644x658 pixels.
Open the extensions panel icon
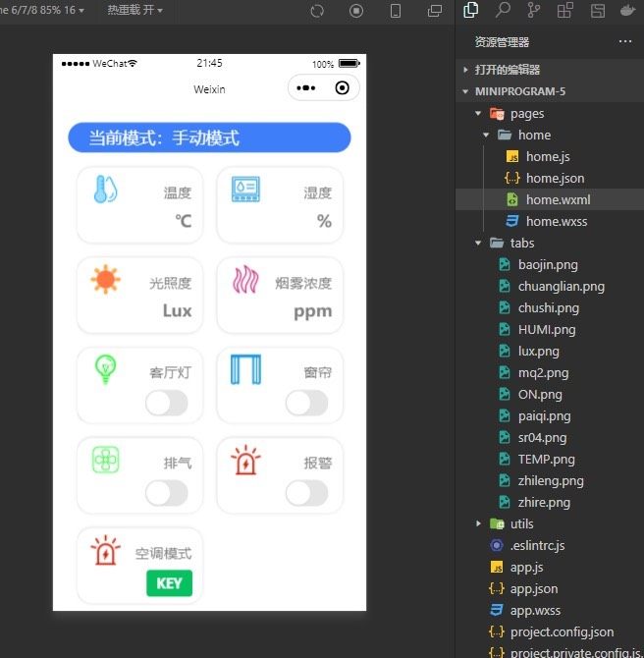564,11
